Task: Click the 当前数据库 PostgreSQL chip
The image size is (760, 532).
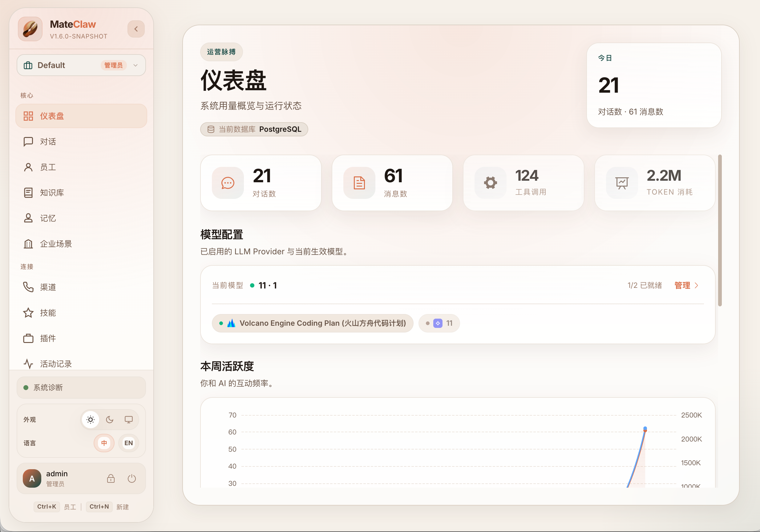Action: [x=254, y=129]
